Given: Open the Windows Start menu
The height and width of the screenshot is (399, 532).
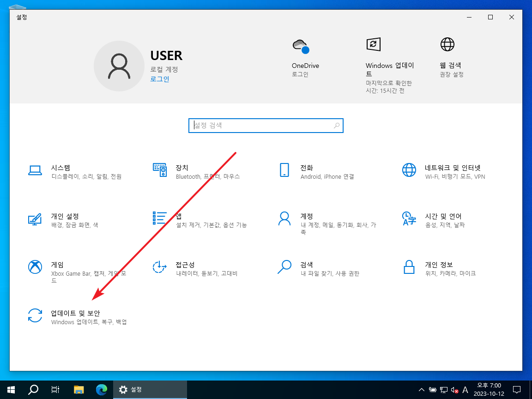Looking at the screenshot, I should click(11, 389).
